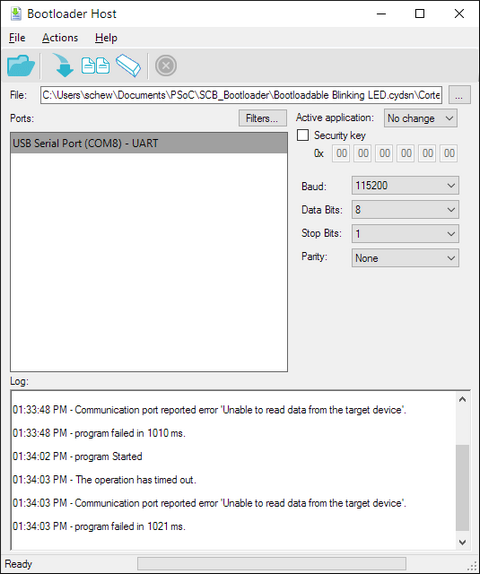Click the fourth security key byte field

pyautogui.click(x=406, y=153)
